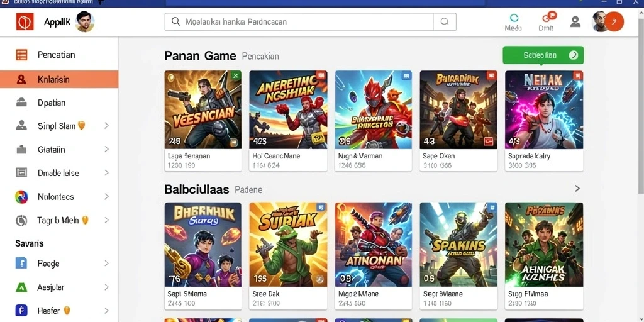Expand the Reege chevron

[x=106, y=264]
